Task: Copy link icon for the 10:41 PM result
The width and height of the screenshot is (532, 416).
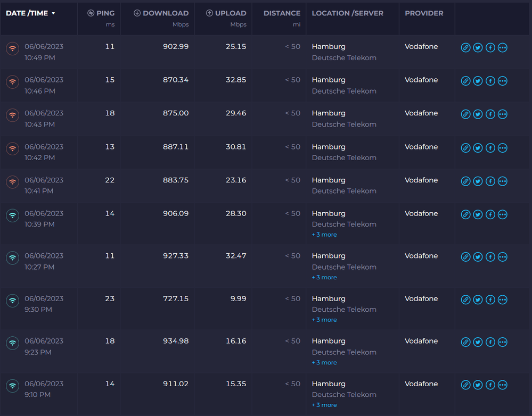Action: pyautogui.click(x=465, y=181)
